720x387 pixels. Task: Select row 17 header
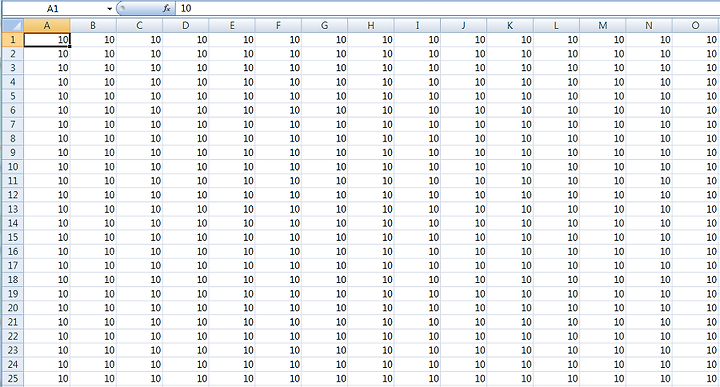tap(13, 266)
